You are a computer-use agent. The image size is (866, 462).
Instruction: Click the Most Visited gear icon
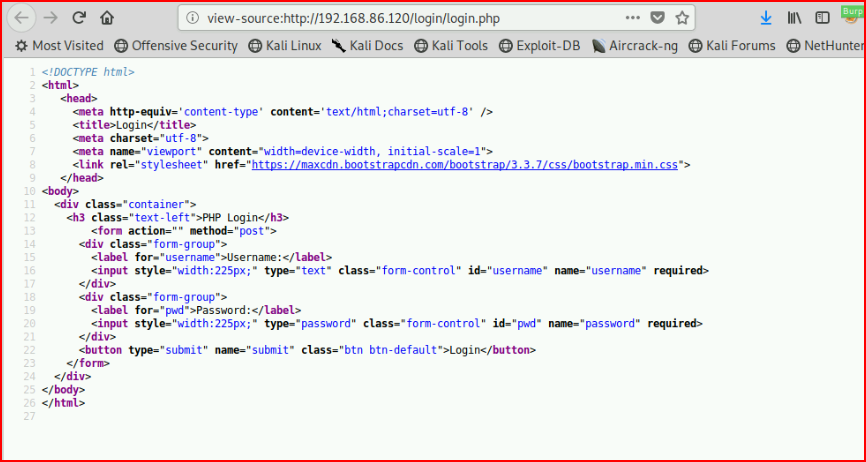click(x=22, y=46)
